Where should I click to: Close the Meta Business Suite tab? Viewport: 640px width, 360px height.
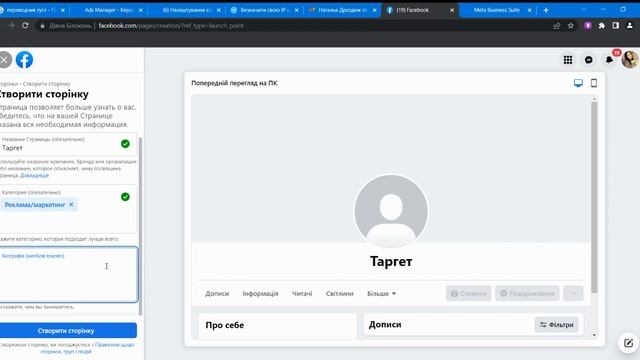point(530,10)
